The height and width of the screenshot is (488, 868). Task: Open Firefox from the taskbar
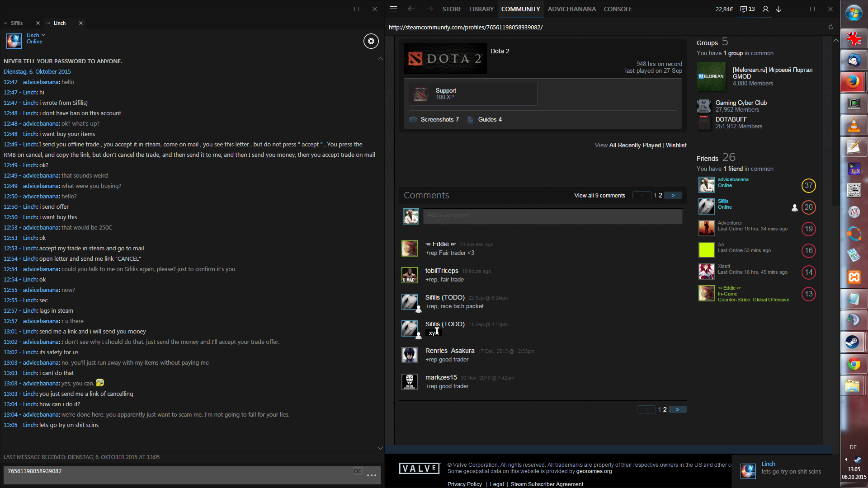pyautogui.click(x=853, y=82)
